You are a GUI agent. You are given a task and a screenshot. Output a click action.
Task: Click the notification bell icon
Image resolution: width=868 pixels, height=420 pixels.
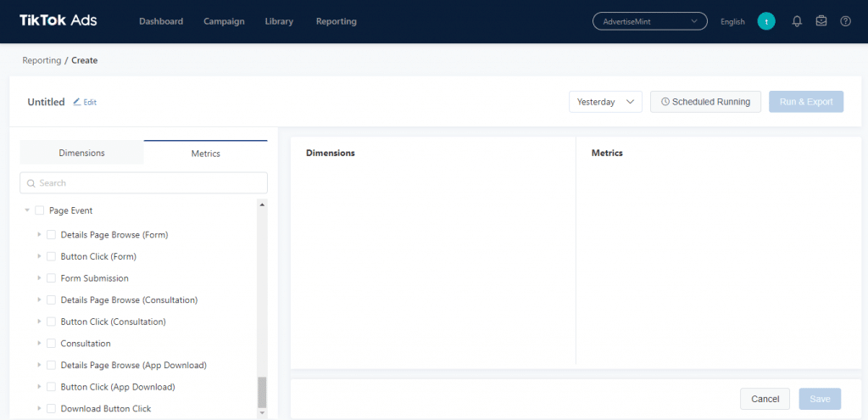point(797,21)
